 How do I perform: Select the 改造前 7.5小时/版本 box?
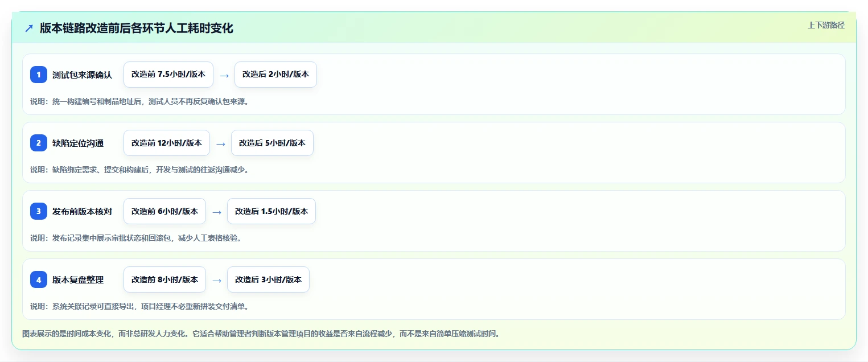[x=168, y=75]
